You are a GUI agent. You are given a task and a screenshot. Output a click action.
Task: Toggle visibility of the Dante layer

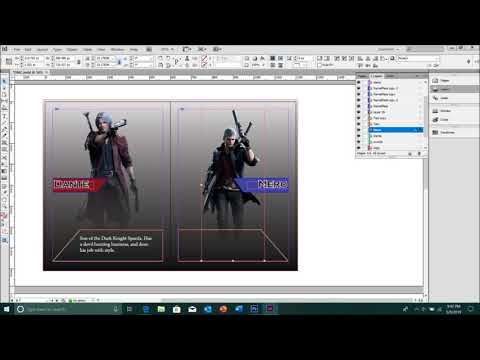(359, 136)
